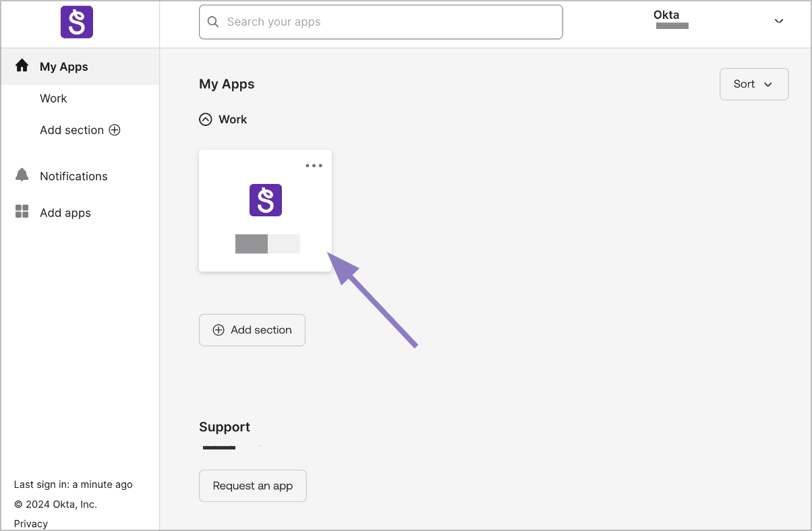The height and width of the screenshot is (531, 812).
Task: Launch the purple app icon in the Work tile
Action: (265, 200)
